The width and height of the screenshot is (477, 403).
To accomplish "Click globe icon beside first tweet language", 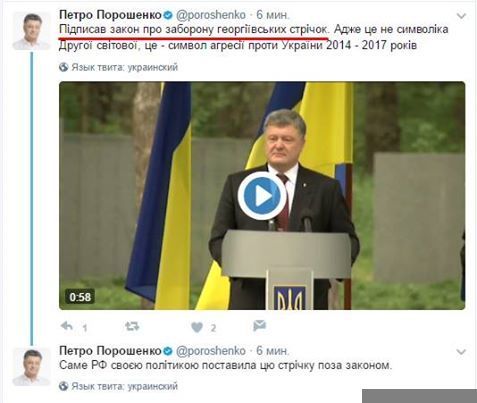I will [63, 67].
